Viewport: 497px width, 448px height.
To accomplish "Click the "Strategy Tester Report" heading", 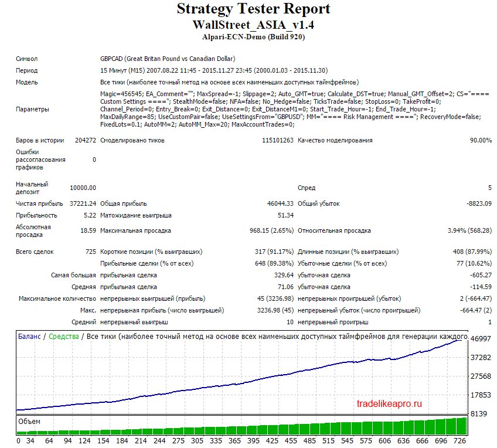I will tap(253, 9).
